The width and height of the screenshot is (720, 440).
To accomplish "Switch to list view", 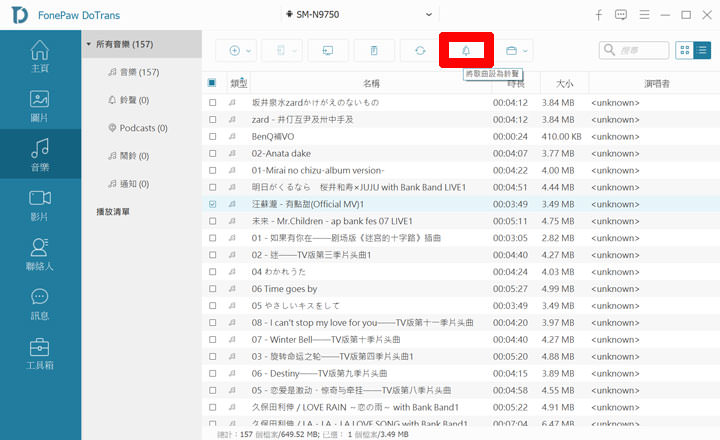I will [x=702, y=51].
